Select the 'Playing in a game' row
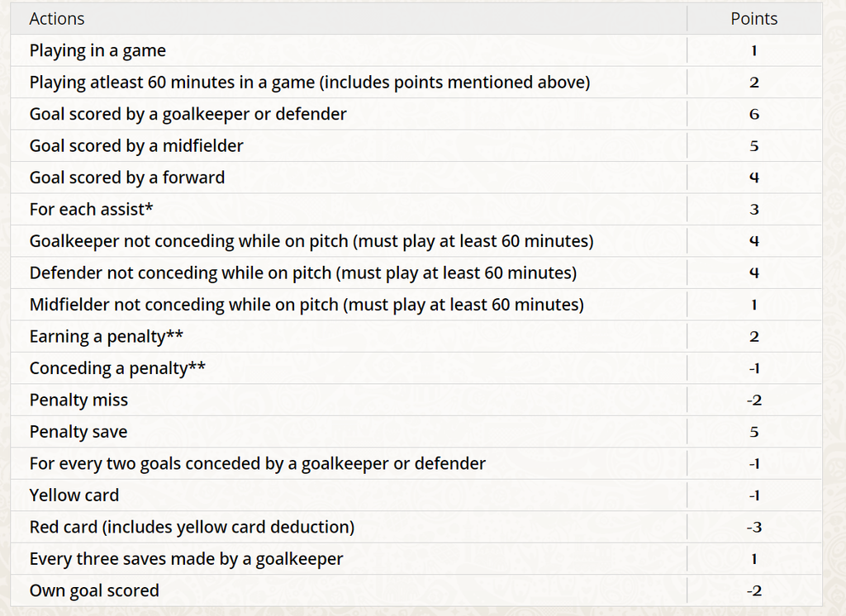846x616 pixels. pos(416,50)
